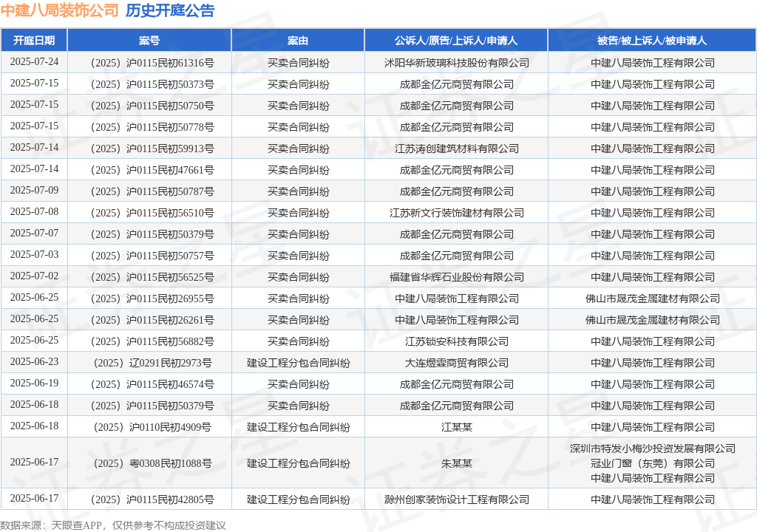Open defendant 佛山市晟茂金属建材有限公司 in 26955 row
This screenshot has height=532, width=757.
653,299
